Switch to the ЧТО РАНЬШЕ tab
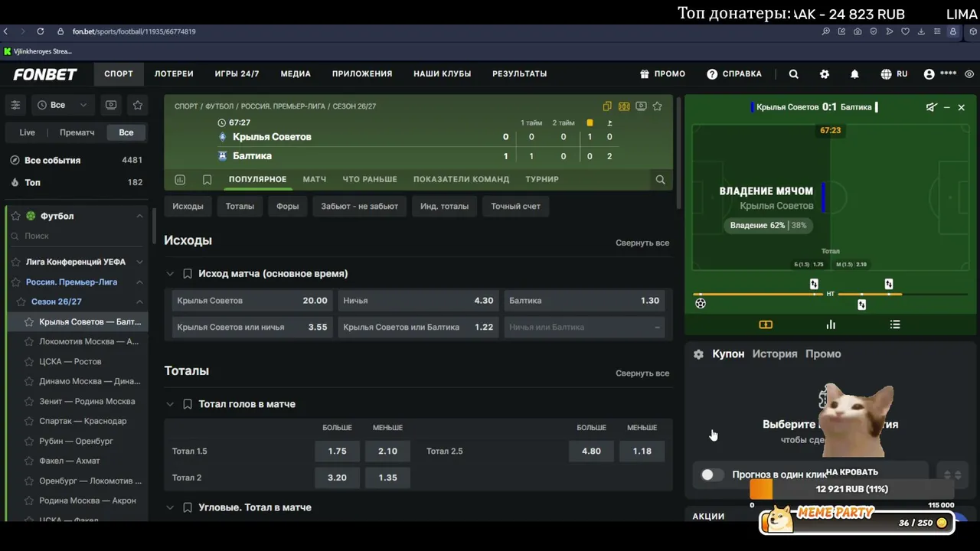 (x=370, y=179)
